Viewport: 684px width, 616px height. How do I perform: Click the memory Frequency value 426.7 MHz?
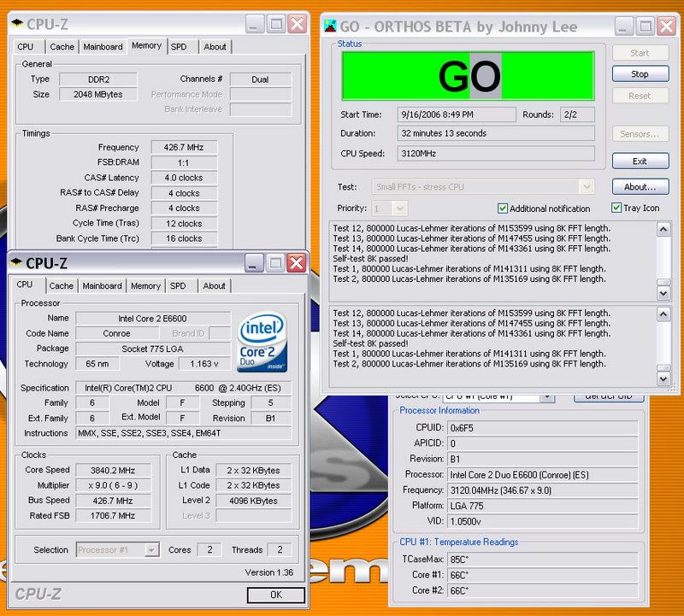point(184,147)
